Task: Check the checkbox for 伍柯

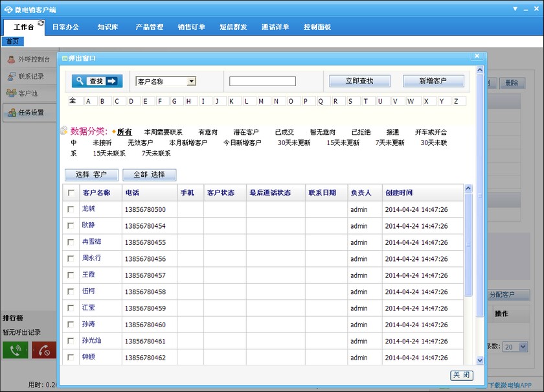Action: (71, 292)
